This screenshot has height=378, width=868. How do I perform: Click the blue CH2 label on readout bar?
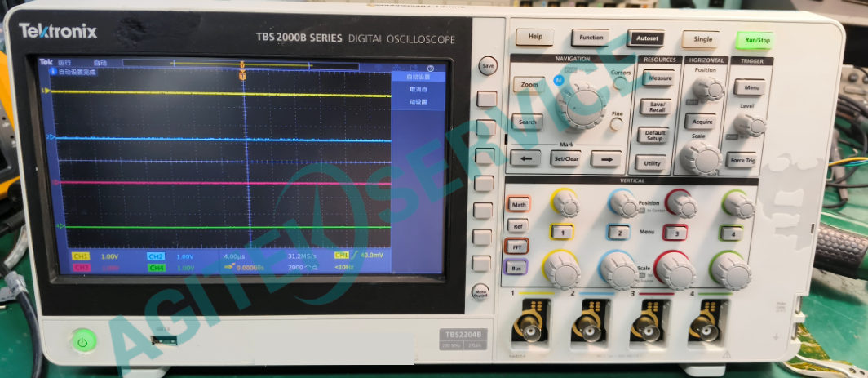click(x=156, y=256)
